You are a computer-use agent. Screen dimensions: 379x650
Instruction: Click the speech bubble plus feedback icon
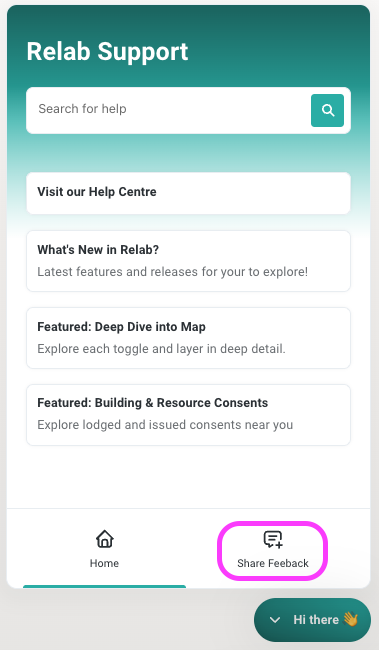(273, 539)
